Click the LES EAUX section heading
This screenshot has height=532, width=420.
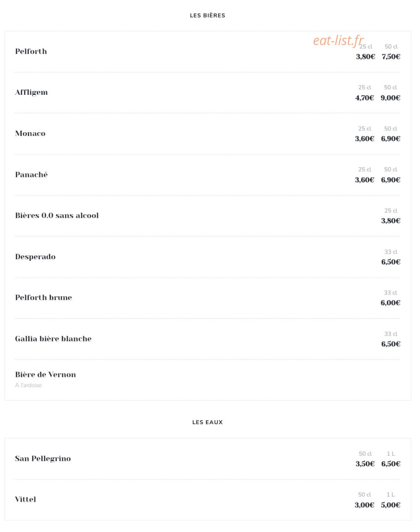[x=208, y=422]
